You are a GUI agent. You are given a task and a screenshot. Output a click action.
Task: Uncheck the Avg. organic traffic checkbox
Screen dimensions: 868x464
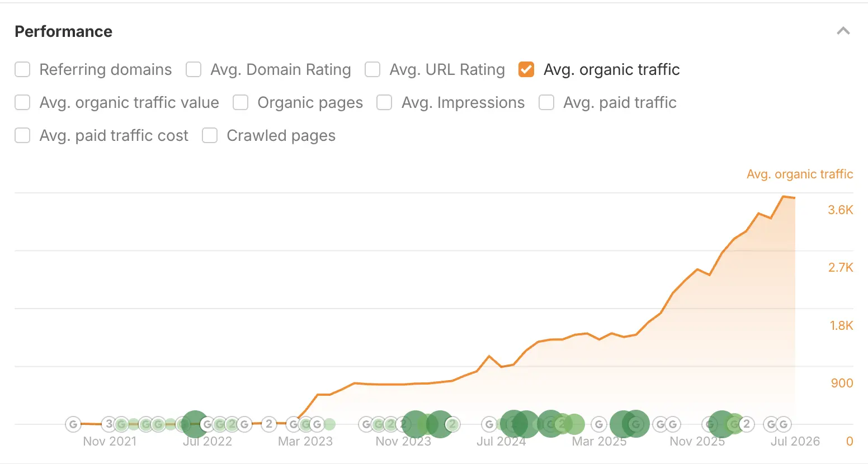[x=526, y=69]
